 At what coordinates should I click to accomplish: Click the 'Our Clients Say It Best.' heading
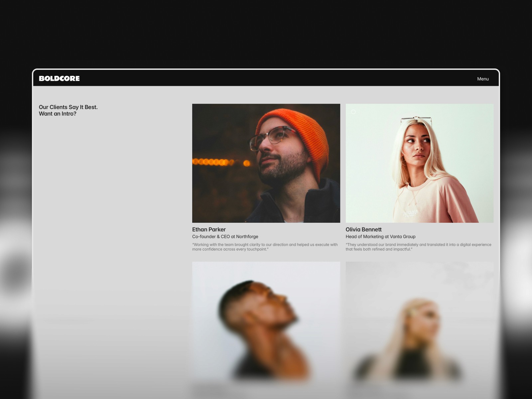click(68, 107)
